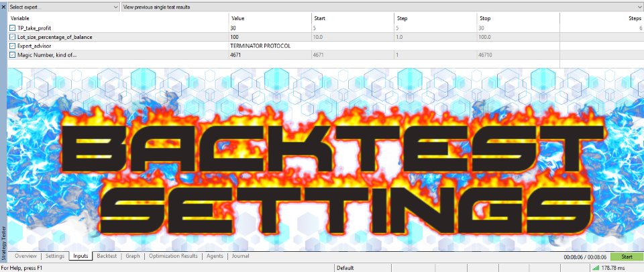
Task: Click the Default profile in status bar
Action: 345,268
